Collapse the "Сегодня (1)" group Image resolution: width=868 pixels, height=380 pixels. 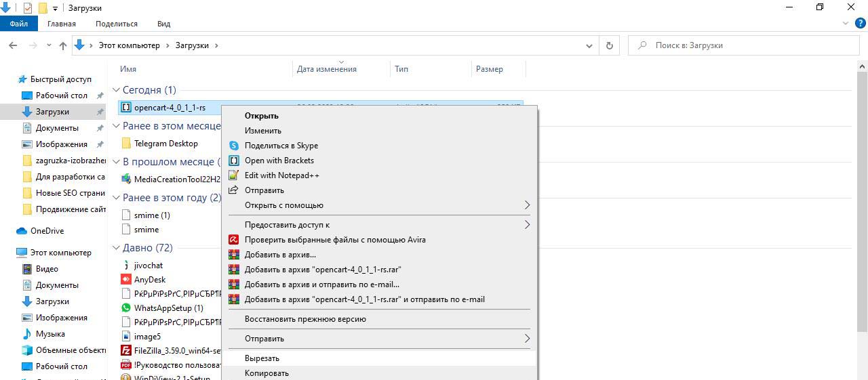coord(116,90)
